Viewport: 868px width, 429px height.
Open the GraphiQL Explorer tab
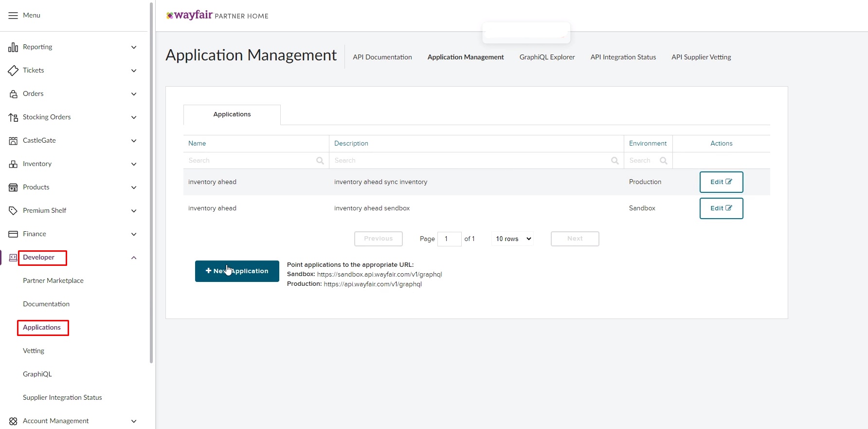(x=547, y=57)
